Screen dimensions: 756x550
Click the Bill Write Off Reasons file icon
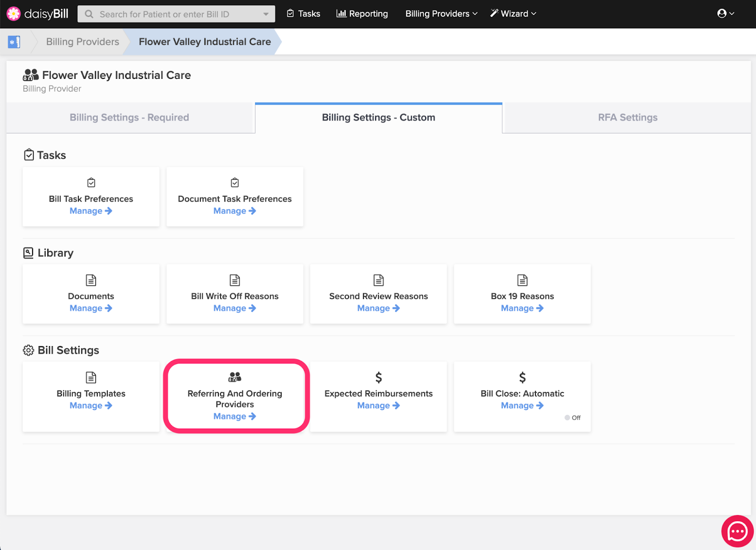click(x=235, y=280)
